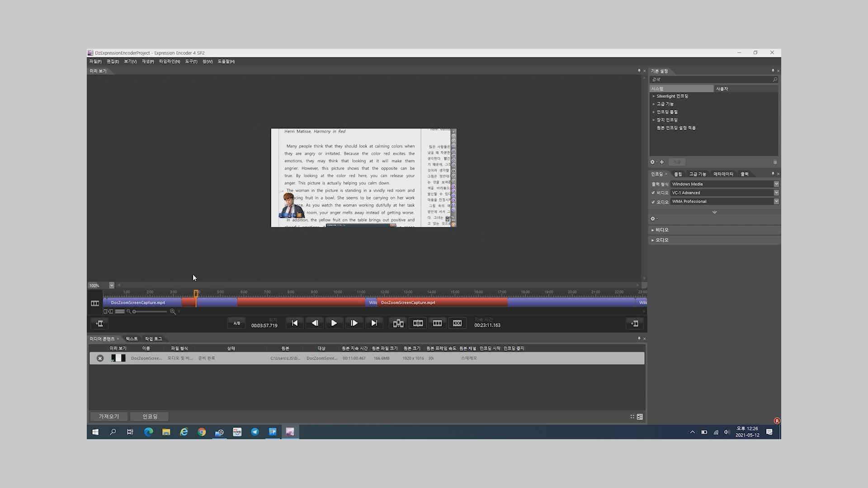Toggle the 비디오 codec checkbox
The width and height of the screenshot is (868, 488).
point(653,193)
